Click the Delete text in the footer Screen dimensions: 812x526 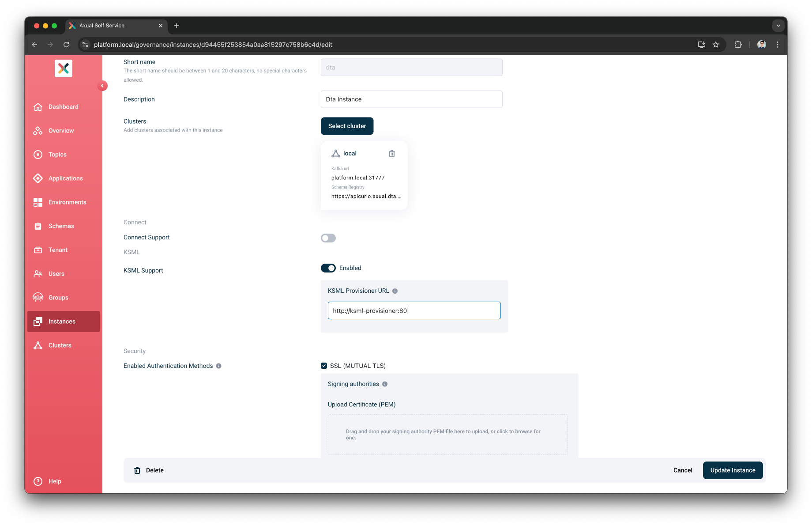155,470
